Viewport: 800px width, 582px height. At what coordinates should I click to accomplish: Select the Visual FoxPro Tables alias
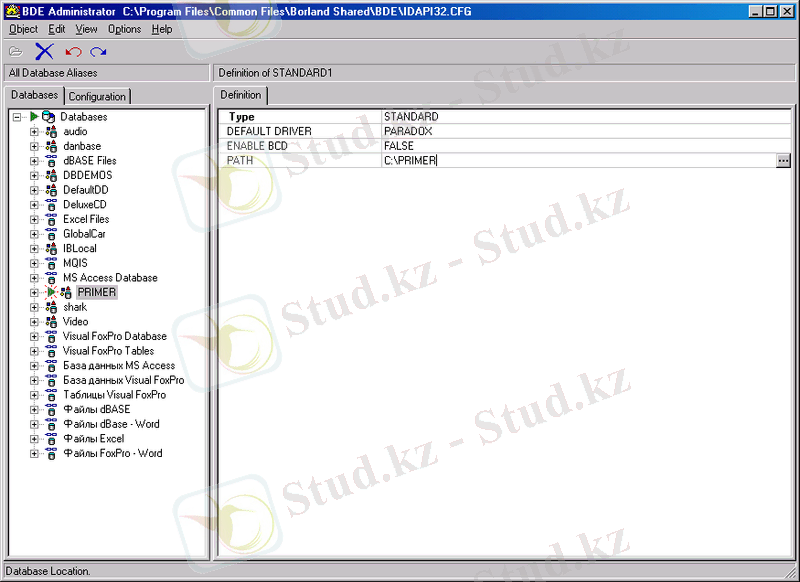pyautogui.click(x=108, y=351)
